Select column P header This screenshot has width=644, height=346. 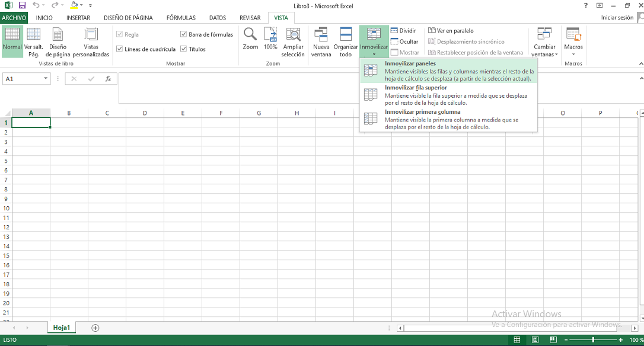pos(601,113)
